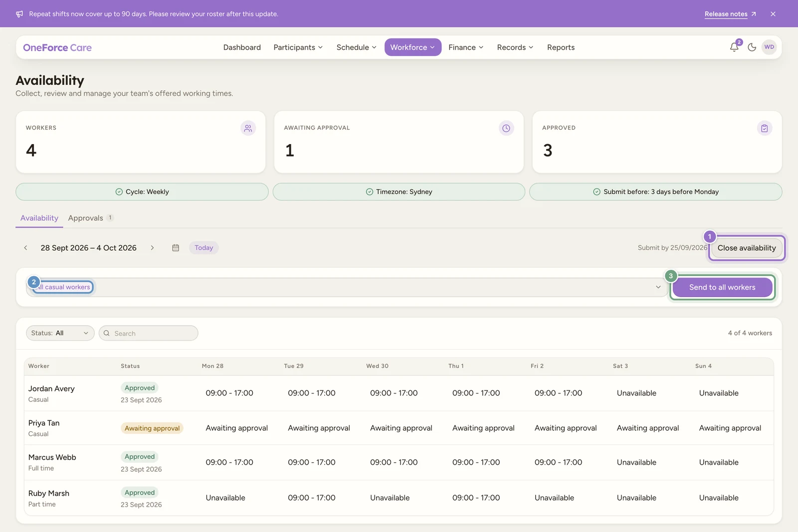798x532 pixels.
Task: Open the calendar date picker
Action: click(176, 248)
